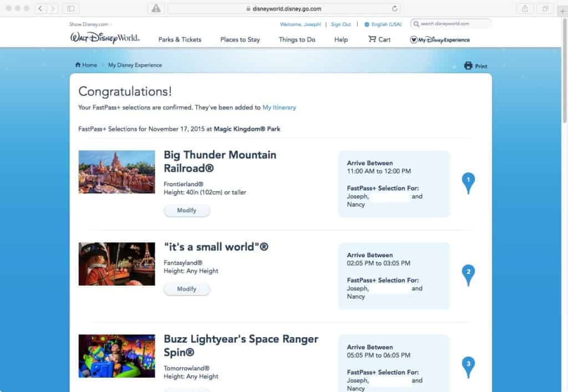This screenshot has width=568, height=392.
Task: Click the Big Thunder Mountain Railroad thumbnail
Action: click(x=116, y=172)
